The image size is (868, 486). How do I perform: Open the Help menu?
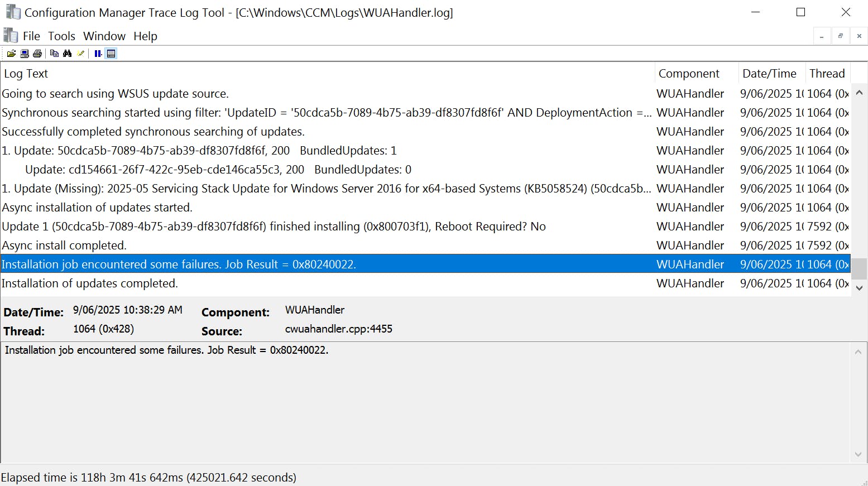(x=145, y=36)
